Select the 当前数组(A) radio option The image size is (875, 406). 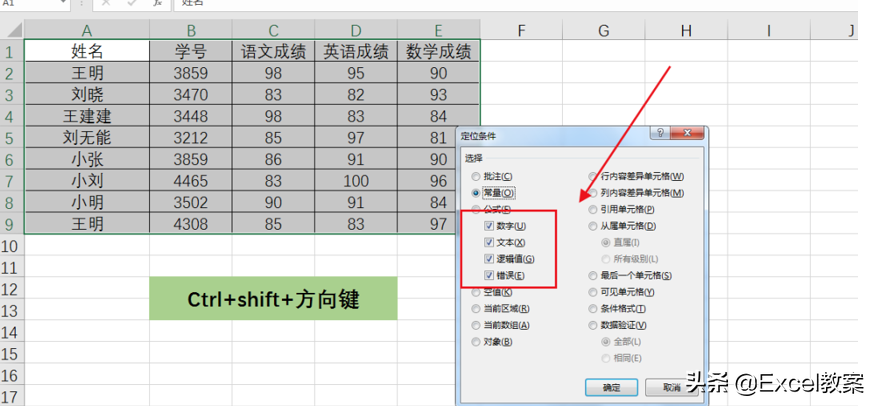click(x=501, y=325)
